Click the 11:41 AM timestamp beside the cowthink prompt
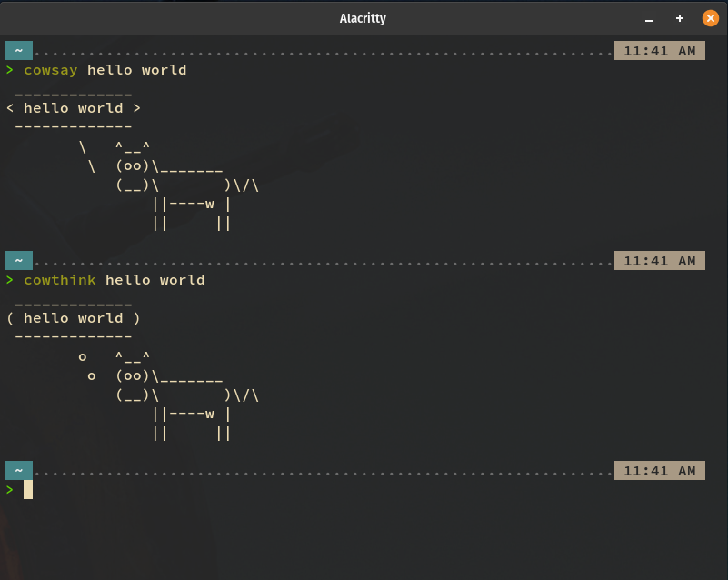The width and height of the screenshot is (728, 580). (x=660, y=261)
